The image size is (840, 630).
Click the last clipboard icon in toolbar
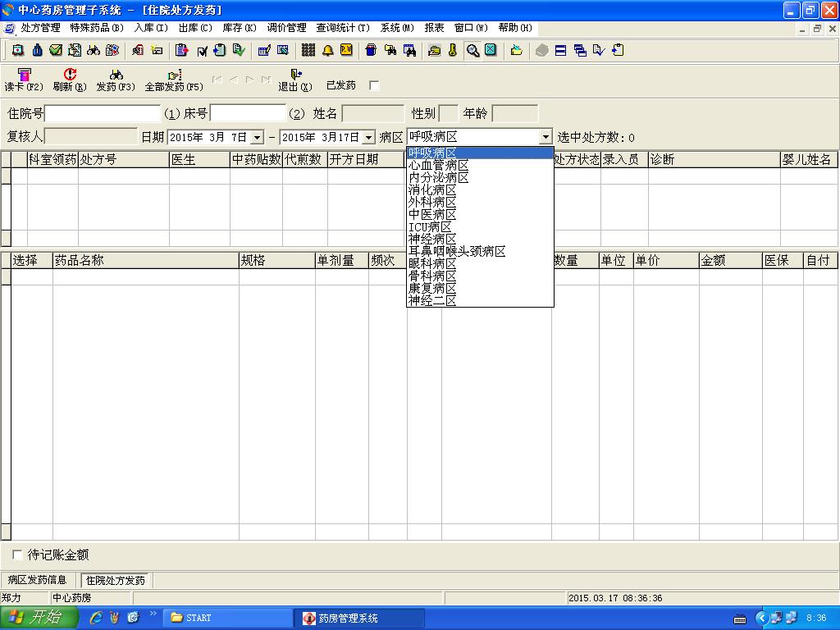tap(618, 50)
